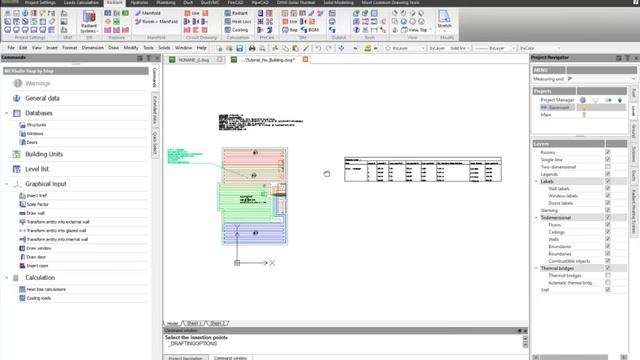Click the Room + Manifold tool

(x=156, y=21)
